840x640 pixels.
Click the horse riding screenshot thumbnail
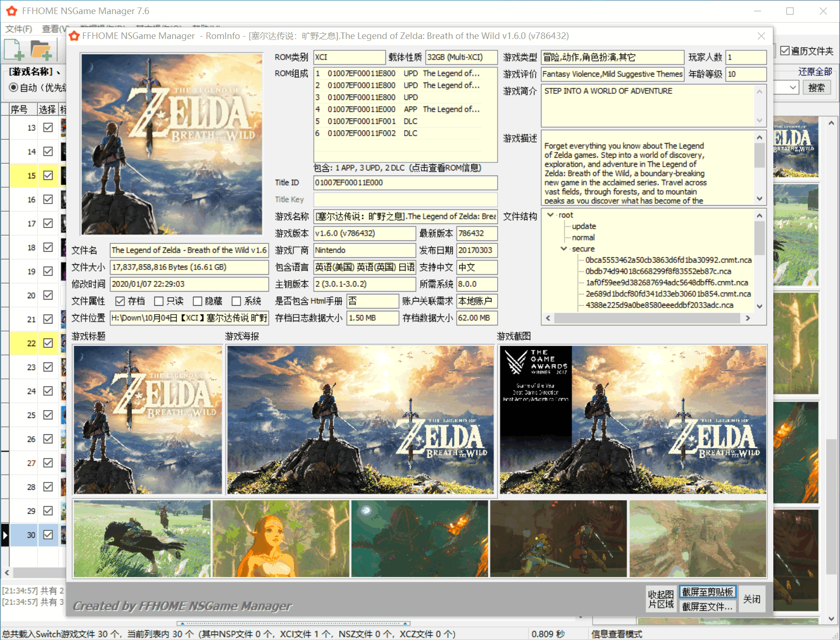coord(142,539)
